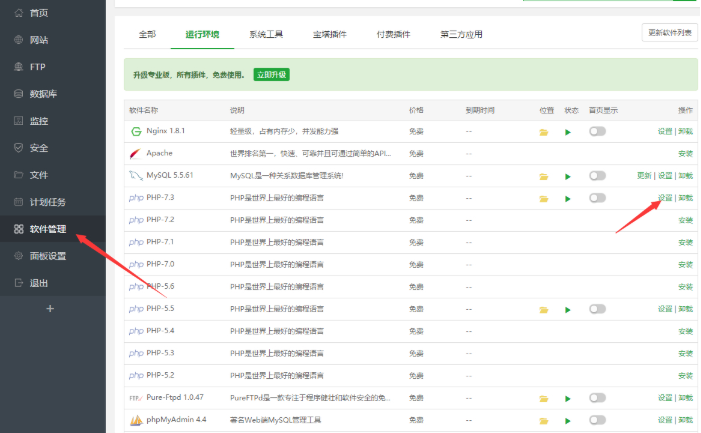701x433 pixels.
Task: Click the plus icon at the sidebar bottom
Action: (51, 308)
